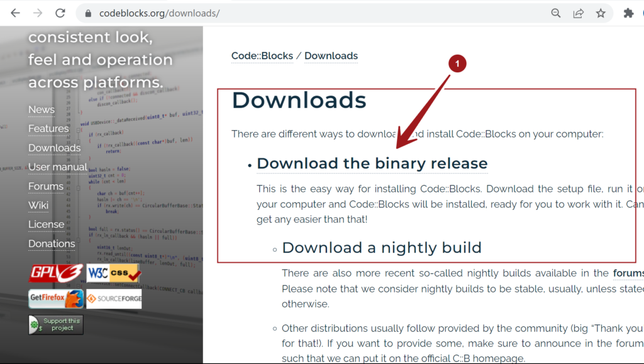
Task: Navigate back to the previous page
Action: pyautogui.click(x=14, y=13)
